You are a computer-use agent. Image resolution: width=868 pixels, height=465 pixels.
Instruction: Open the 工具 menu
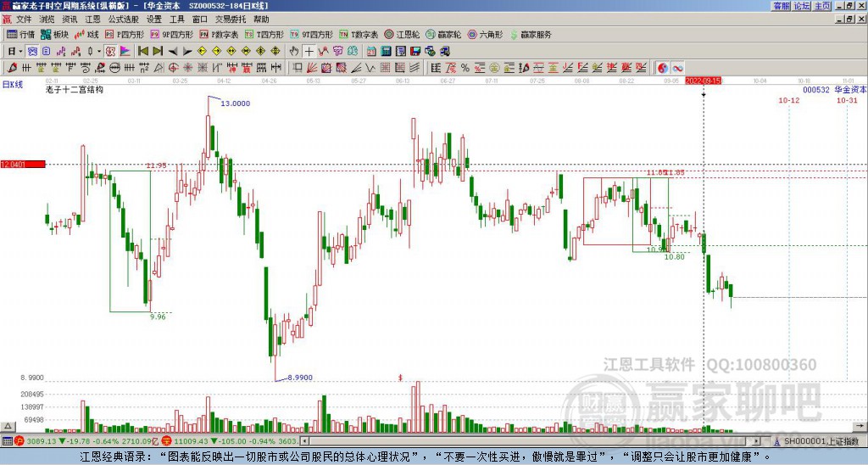[x=176, y=20]
